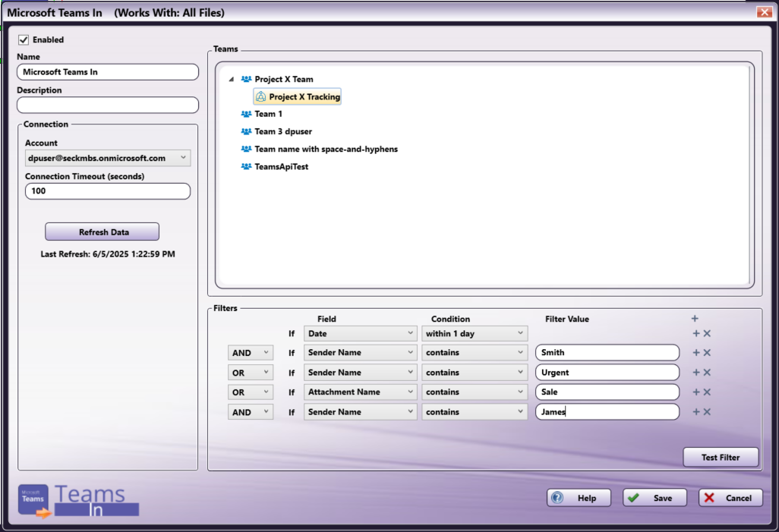The height and width of the screenshot is (532, 779).
Task: Click the plus icon on the Smith row
Action: coord(696,353)
